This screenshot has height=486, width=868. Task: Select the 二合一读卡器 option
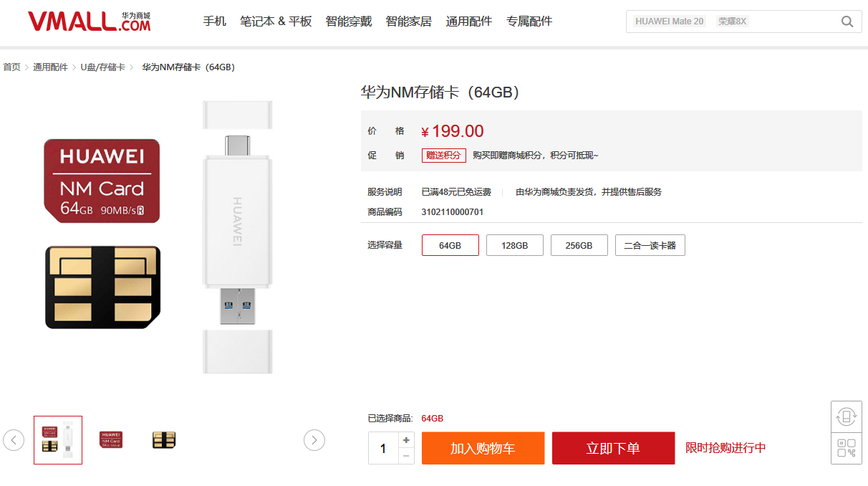pos(650,244)
